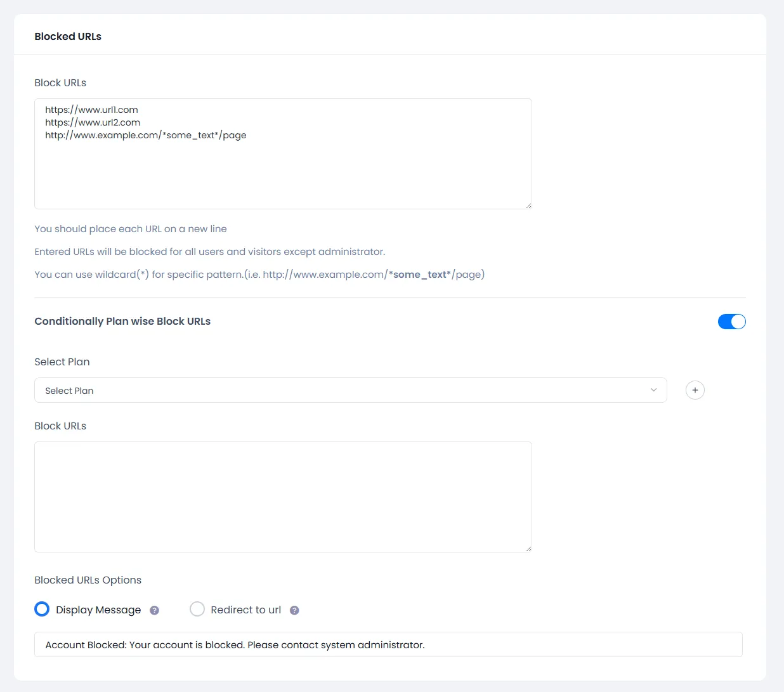This screenshot has width=784, height=692.
Task: Select the Display Message radio button
Action: pyautogui.click(x=42, y=609)
